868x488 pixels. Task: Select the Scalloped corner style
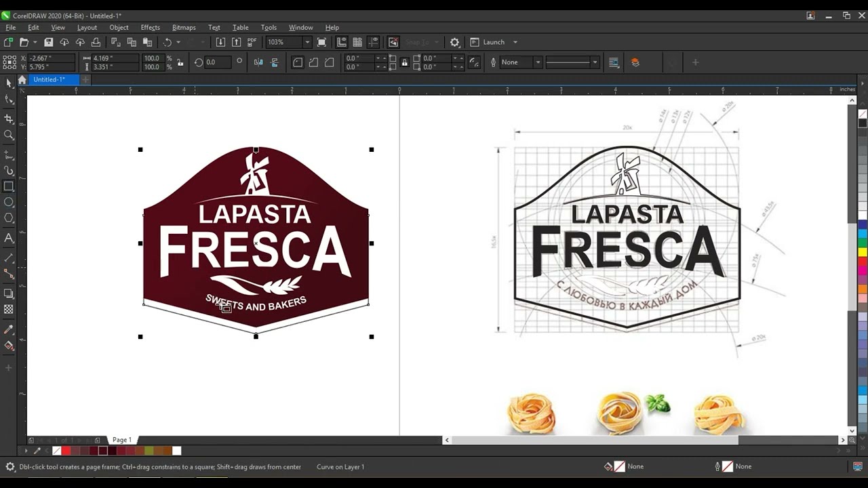tap(313, 62)
